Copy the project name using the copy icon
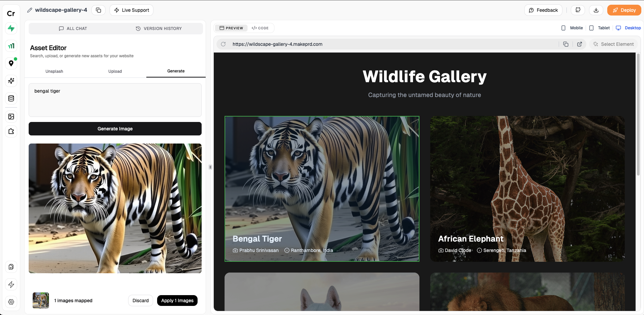This screenshot has height=315, width=644. 98,10
